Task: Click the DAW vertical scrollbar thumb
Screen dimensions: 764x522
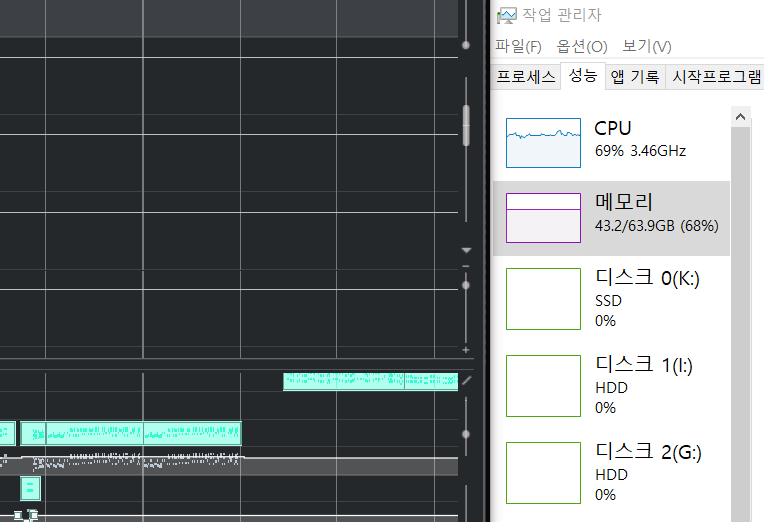Action: [x=465, y=125]
